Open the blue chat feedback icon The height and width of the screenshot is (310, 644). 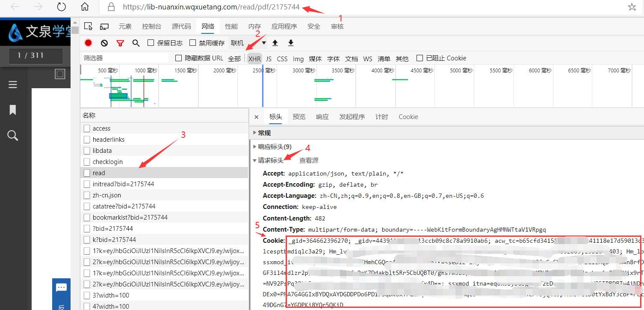click(61, 288)
